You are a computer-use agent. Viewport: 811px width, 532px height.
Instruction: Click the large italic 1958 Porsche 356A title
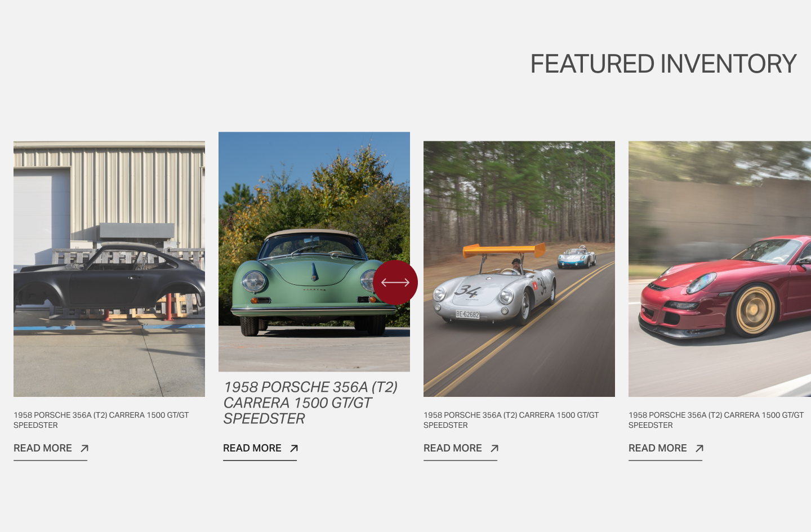pos(310,403)
